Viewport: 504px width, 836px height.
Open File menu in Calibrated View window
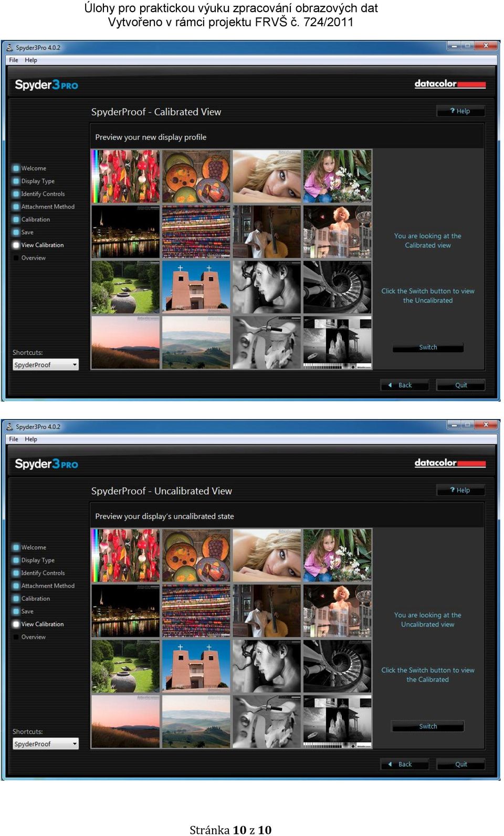coord(14,60)
